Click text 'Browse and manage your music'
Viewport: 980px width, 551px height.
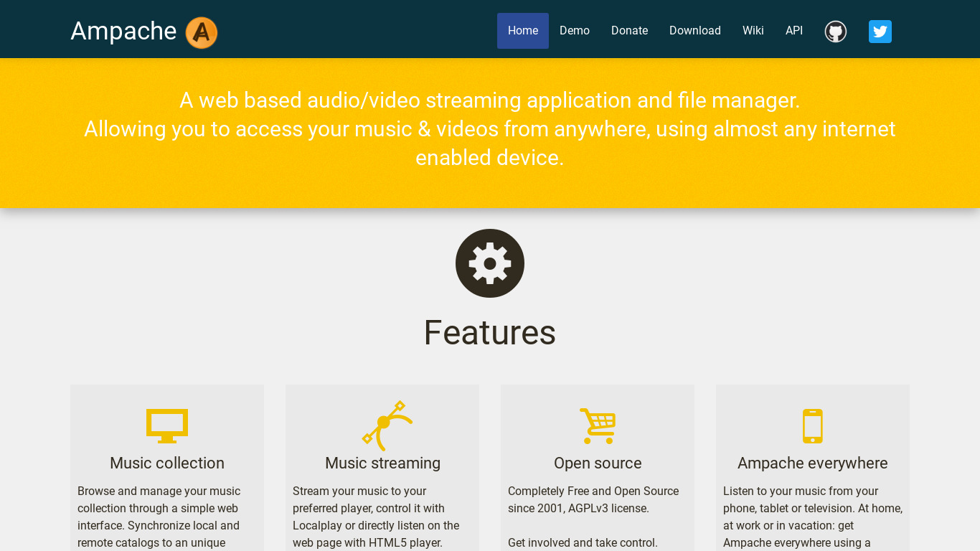(x=159, y=491)
